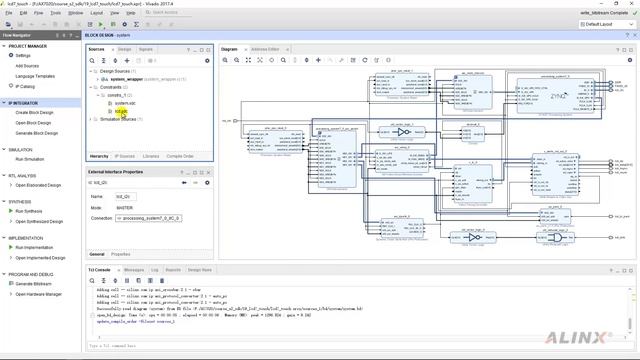Screen dimensions: 640x360
Task: Collapse the Design Sources folder
Action: point(91,71)
